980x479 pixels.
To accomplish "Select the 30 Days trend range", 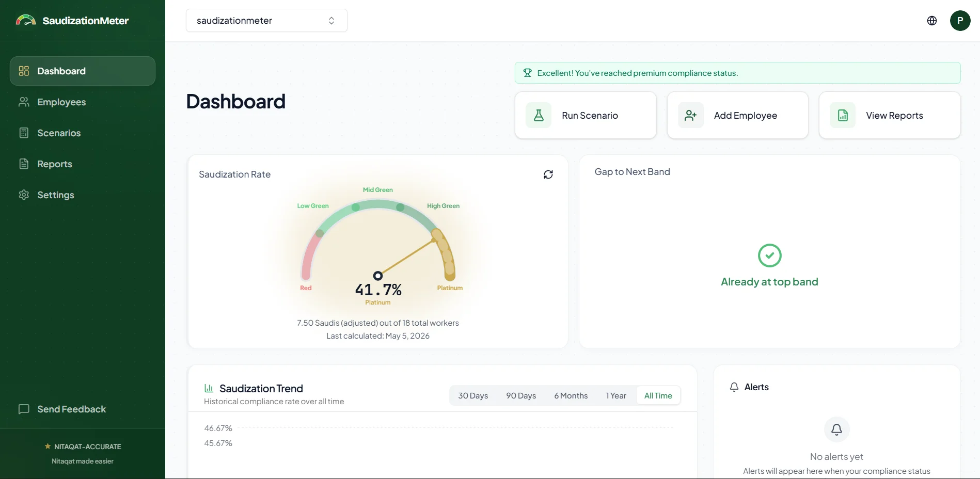I will (473, 395).
